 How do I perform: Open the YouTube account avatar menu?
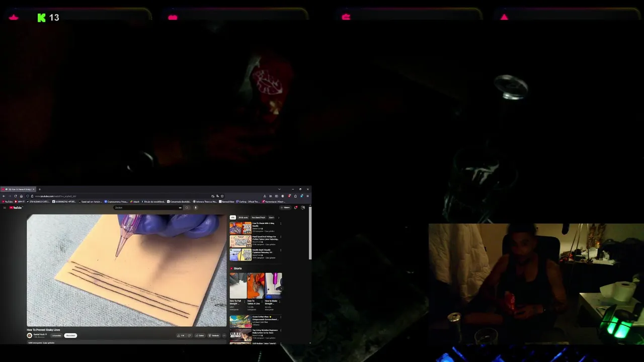303,208
